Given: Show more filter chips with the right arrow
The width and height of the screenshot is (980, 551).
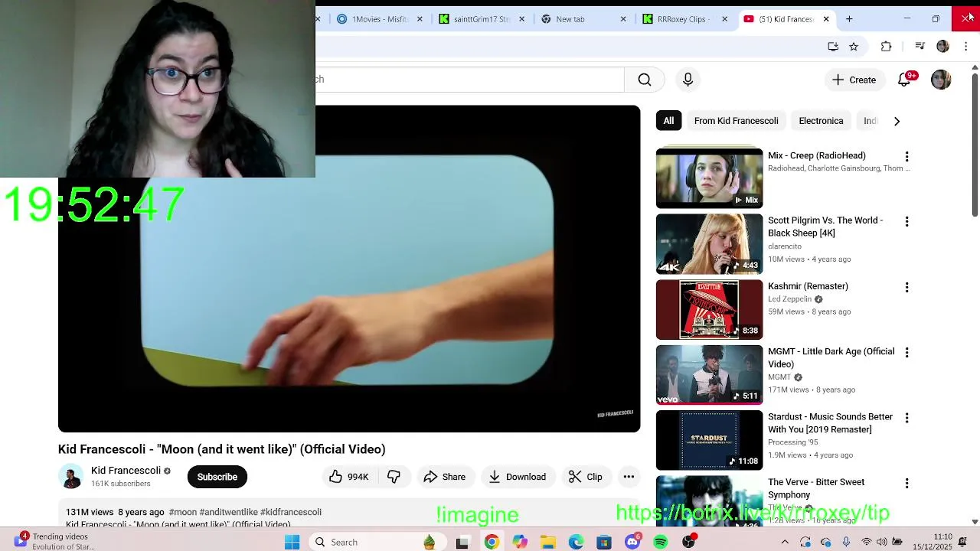Looking at the screenshot, I should (x=897, y=121).
